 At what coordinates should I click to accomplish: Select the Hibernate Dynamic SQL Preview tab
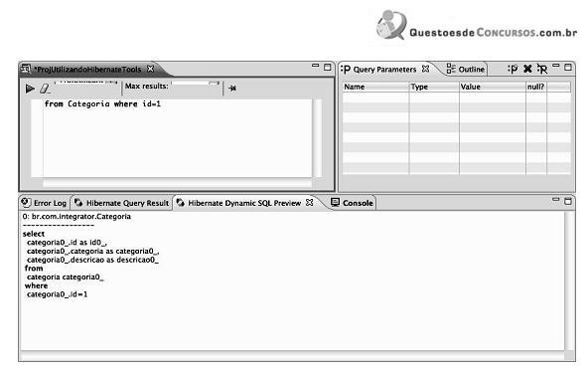click(x=244, y=203)
